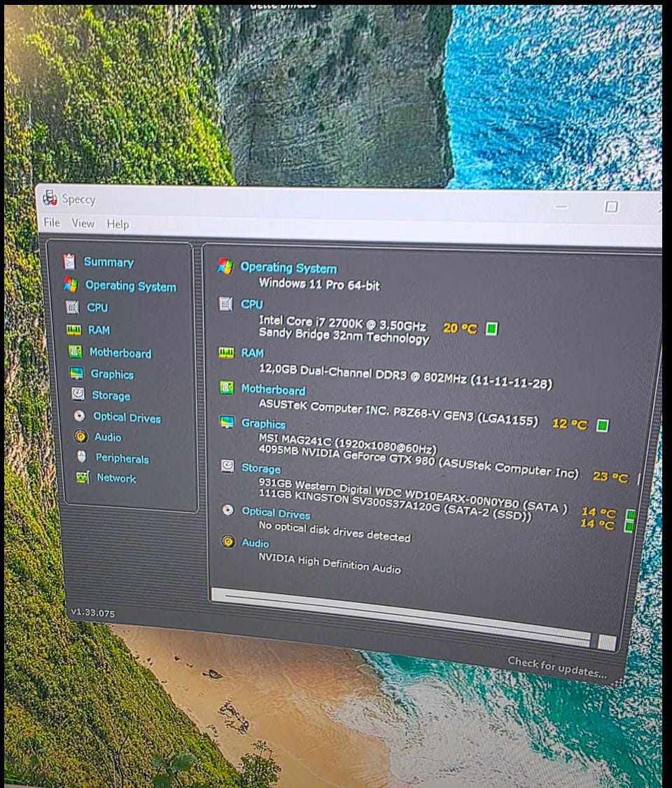672x788 pixels.
Task: Click the Network icon in sidebar
Action: point(83,477)
